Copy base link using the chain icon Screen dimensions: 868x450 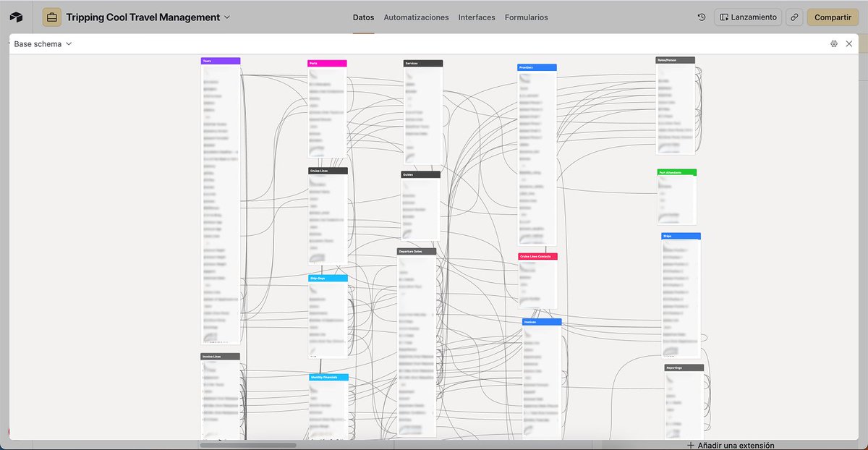pyautogui.click(x=794, y=17)
